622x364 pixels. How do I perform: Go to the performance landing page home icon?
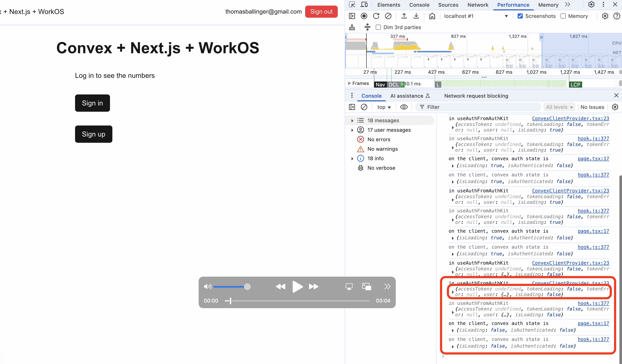click(x=432, y=16)
